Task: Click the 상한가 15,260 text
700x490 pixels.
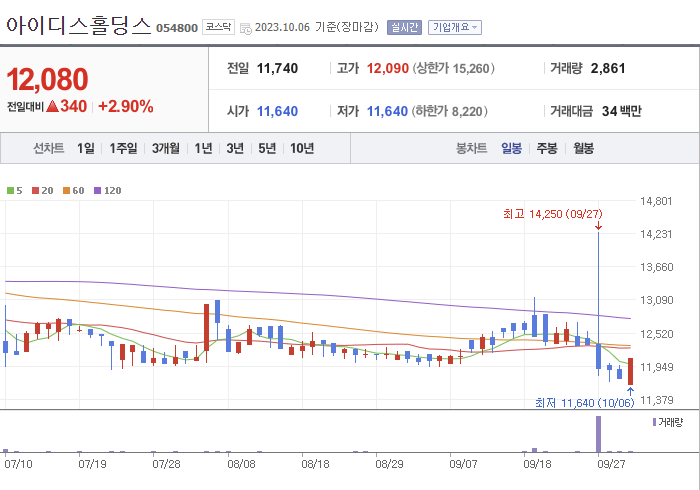Action: (454, 68)
